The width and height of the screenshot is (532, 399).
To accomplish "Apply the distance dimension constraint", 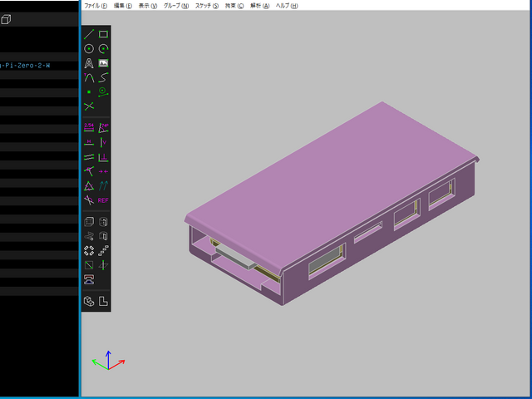I will pyautogui.click(x=89, y=127).
